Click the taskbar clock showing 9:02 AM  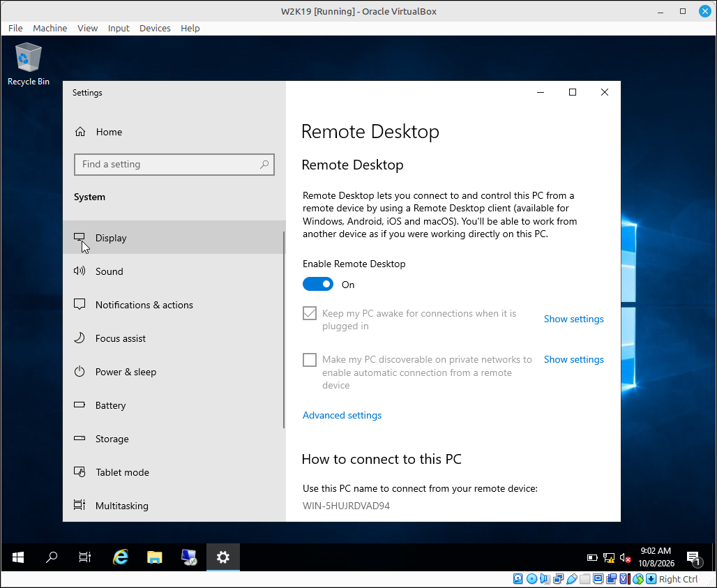(656, 557)
